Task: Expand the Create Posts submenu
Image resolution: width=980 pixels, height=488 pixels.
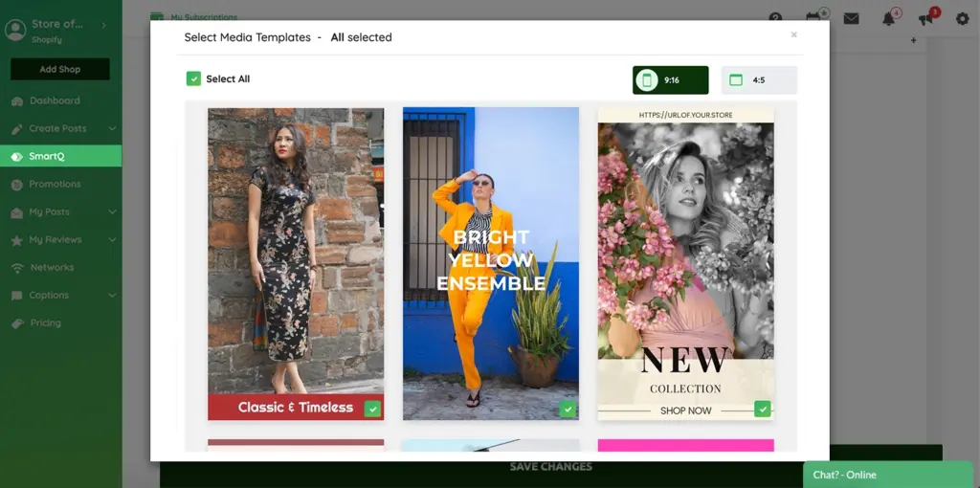Action: point(112,128)
